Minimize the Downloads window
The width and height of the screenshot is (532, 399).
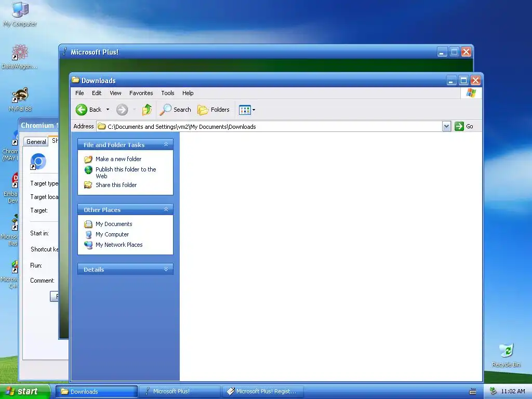click(451, 81)
